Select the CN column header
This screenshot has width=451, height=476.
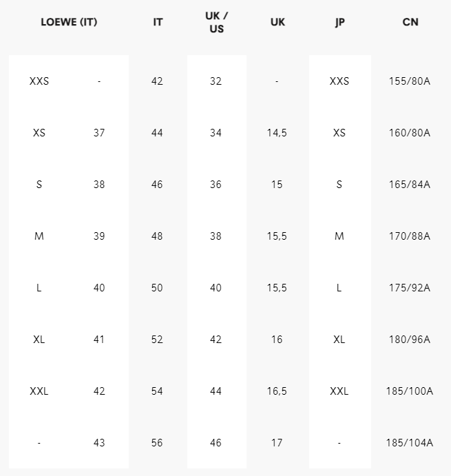(410, 22)
